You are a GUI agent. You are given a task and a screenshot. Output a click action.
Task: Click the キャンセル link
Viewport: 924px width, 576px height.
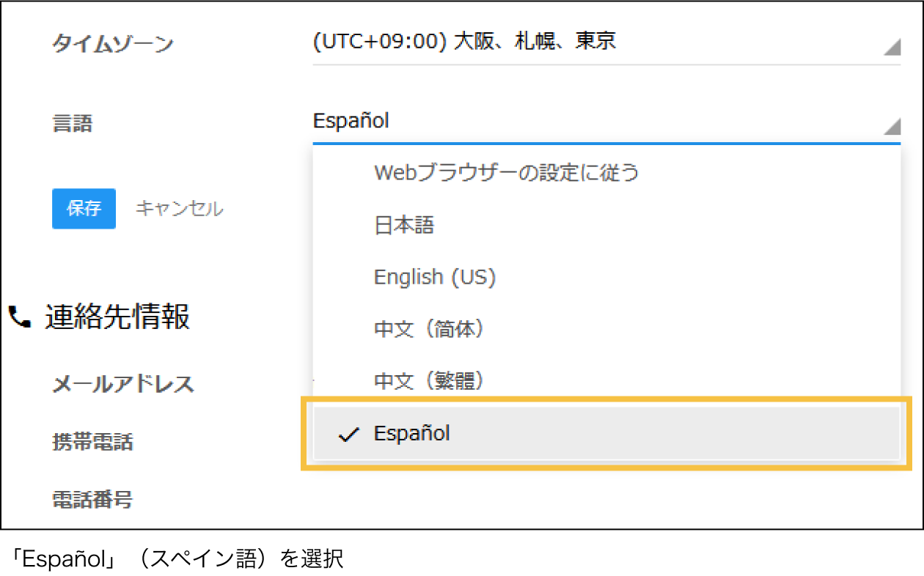tap(179, 209)
